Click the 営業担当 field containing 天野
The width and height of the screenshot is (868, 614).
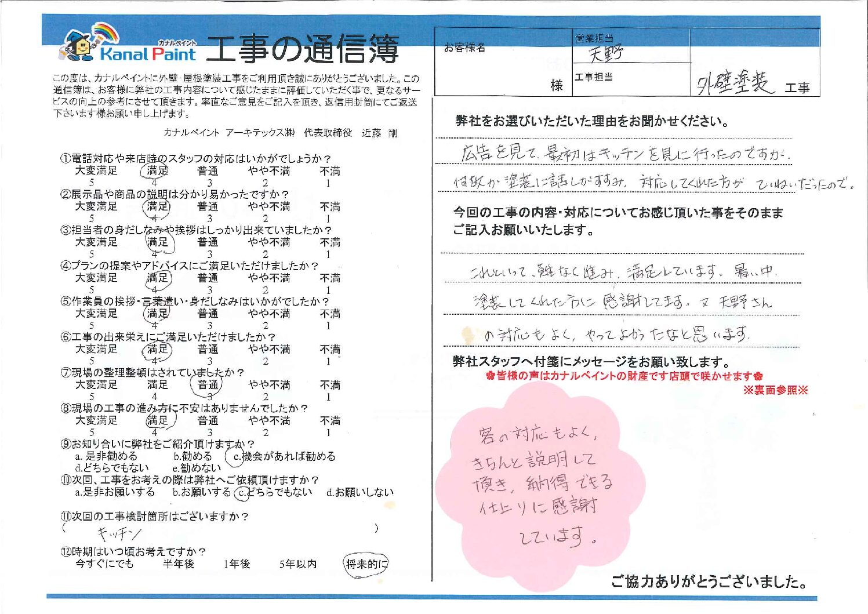pos(631,53)
